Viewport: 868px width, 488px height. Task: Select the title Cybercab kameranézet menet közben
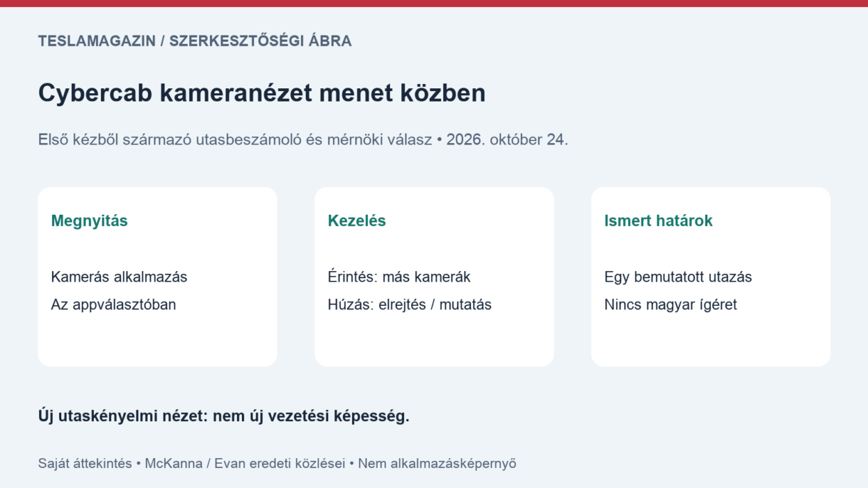[262, 93]
